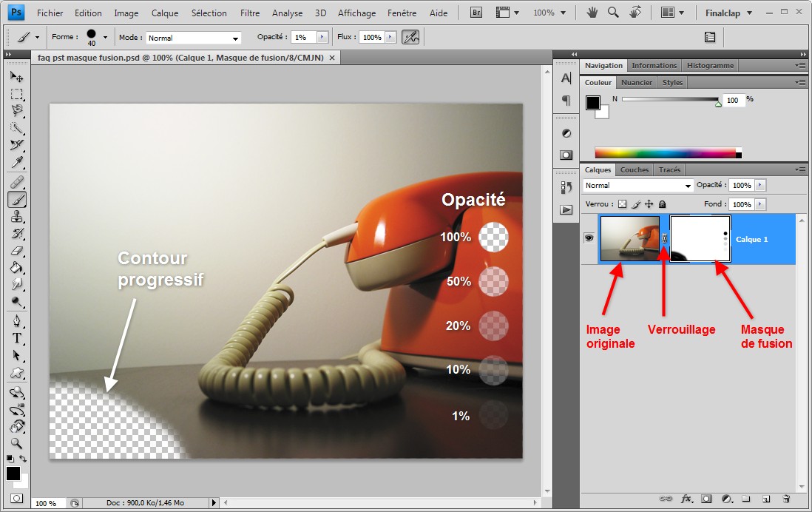Select the Lasso tool
This screenshot has width=812, height=512.
(16, 111)
